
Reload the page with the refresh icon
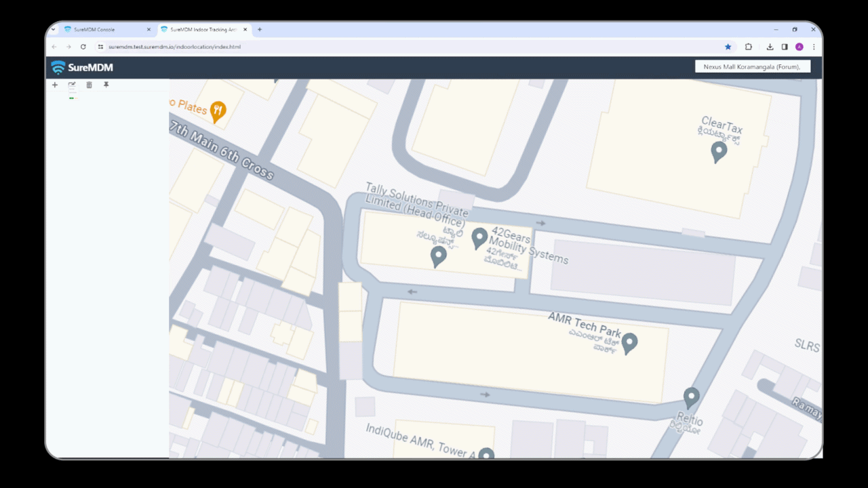pos(83,47)
